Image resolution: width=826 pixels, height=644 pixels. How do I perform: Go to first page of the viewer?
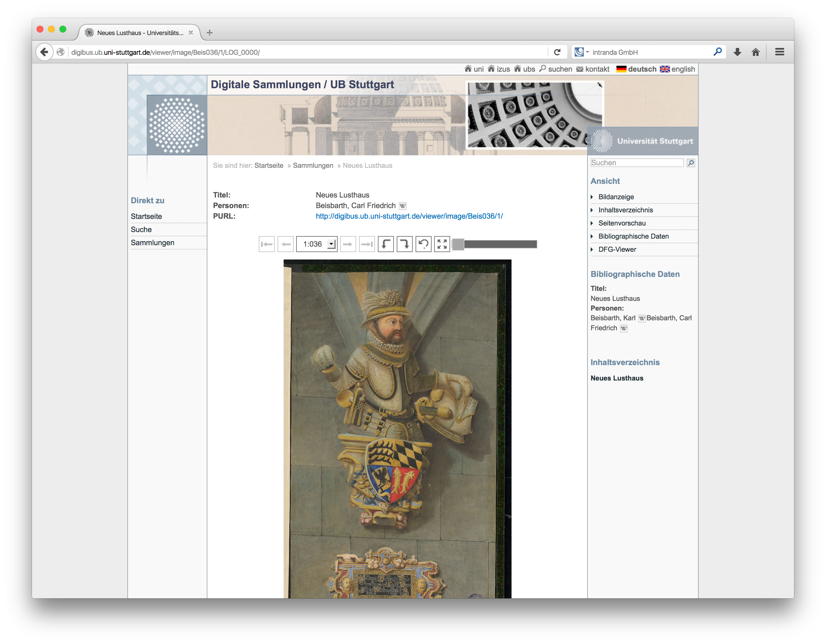click(267, 244)
